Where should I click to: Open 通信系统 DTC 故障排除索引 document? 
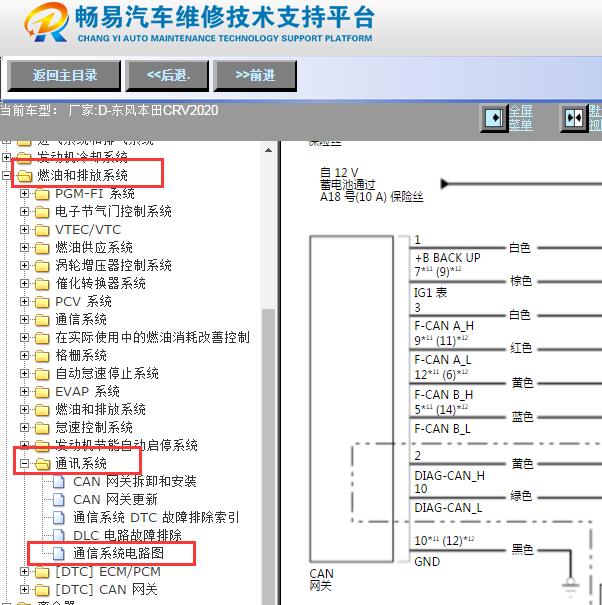coord(156,517)
